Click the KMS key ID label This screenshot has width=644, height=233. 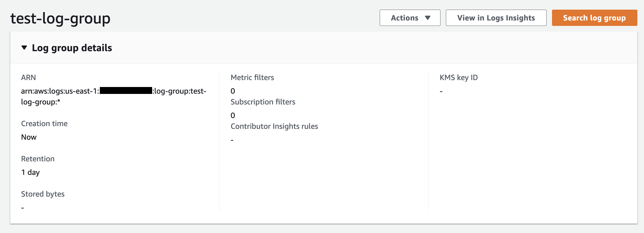[x=458, y=78]
